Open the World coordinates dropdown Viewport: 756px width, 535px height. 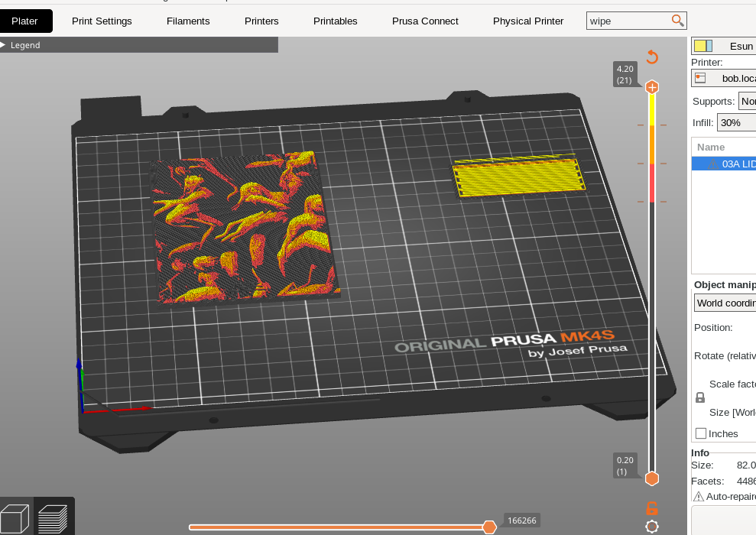pyautogui.click(x=725, y=303)
